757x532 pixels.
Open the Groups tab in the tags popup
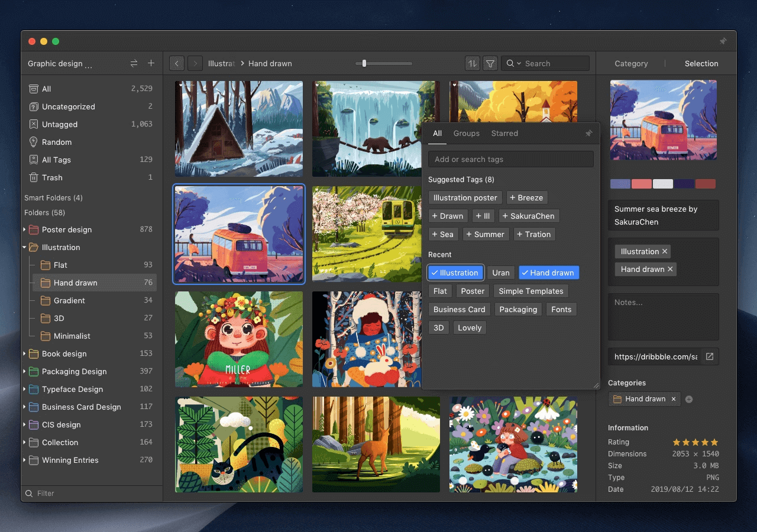467,133
